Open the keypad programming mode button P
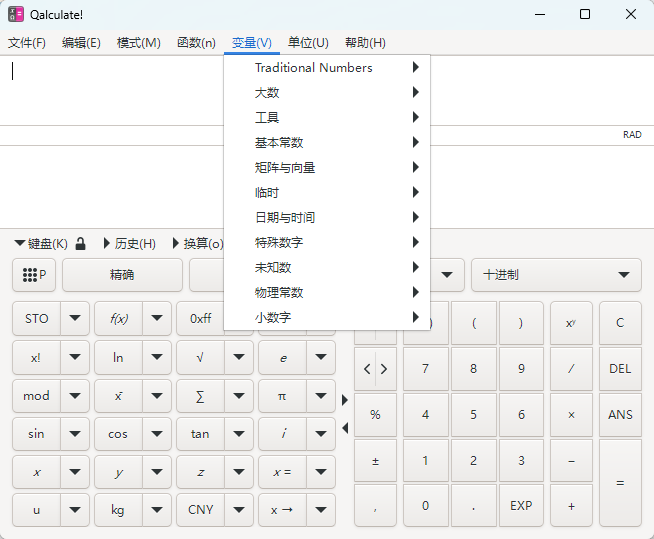Image resolution: width=654 pixels, height=539 pixels. [x=34, y=275]
